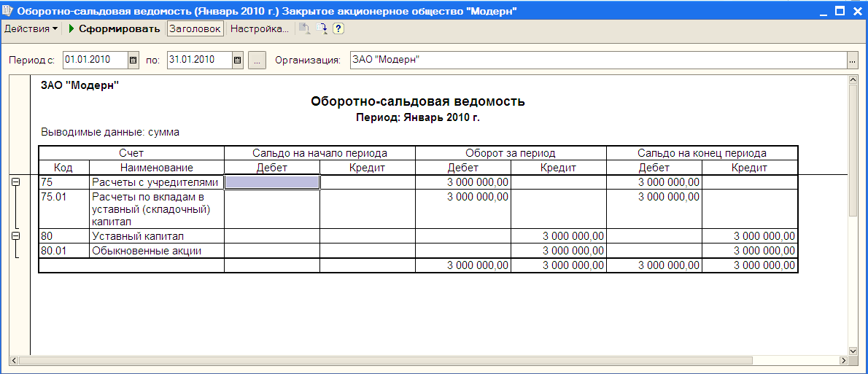Click the total closing credit balance in bottom row
Image resolution: width=868 pixels, height=374 pixels.
750,265
